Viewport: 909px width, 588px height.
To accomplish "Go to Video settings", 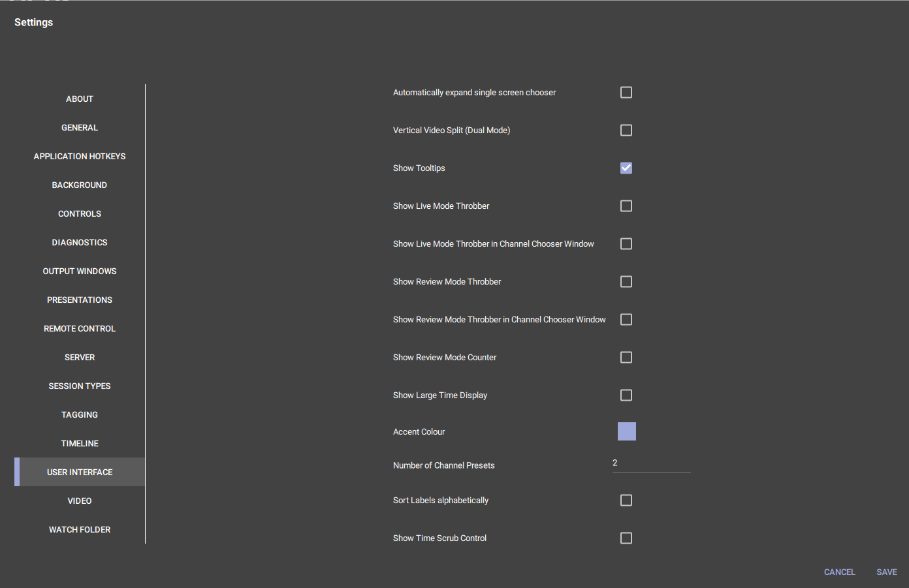I will tap(80, 501).
